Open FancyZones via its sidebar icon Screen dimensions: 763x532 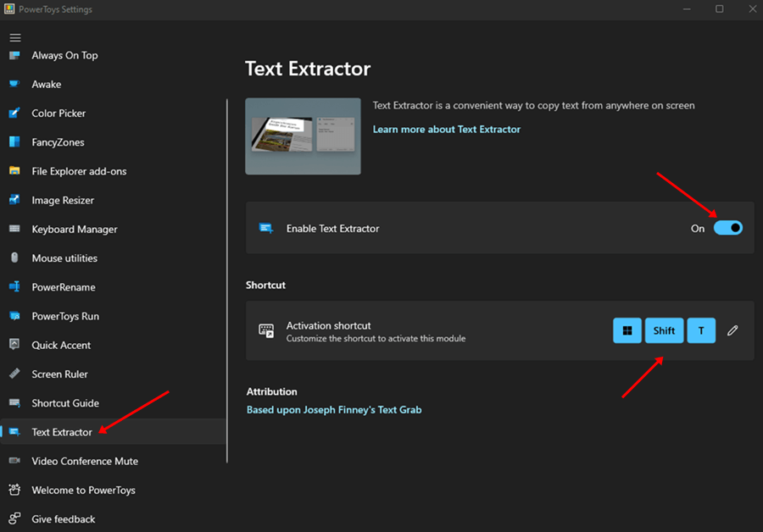click(14, 142)
